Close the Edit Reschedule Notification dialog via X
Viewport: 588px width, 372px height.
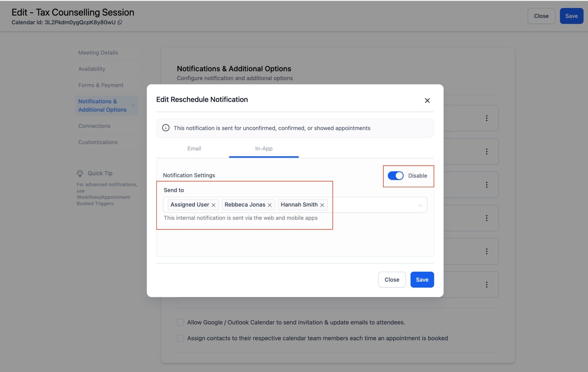pos(427,100)
